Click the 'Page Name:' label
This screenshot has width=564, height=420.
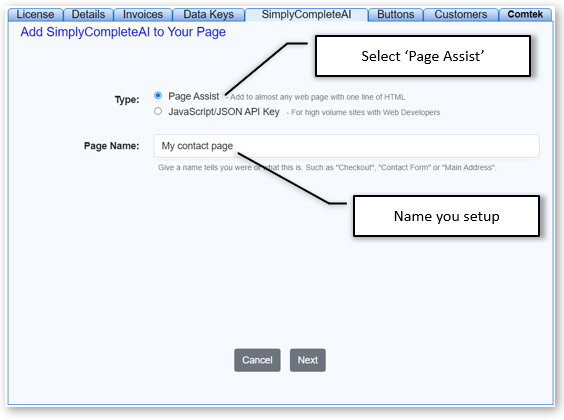(x=112, y=146)
